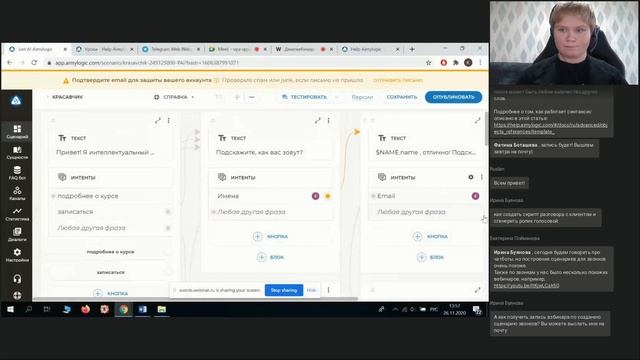Viewport: 640px width, 360px height.
Task: Open the kebab menu beside the интенты gear
Action: (x=482, y=177)
